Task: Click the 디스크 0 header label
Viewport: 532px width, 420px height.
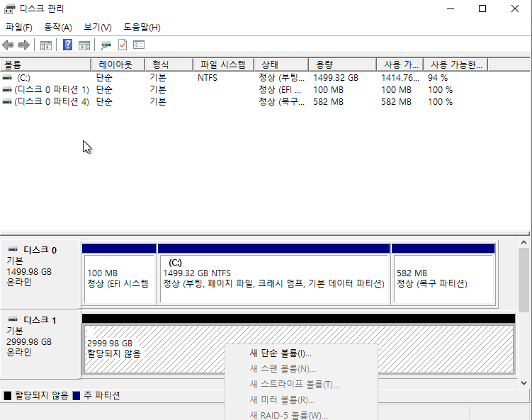Action: click(40, 250)
